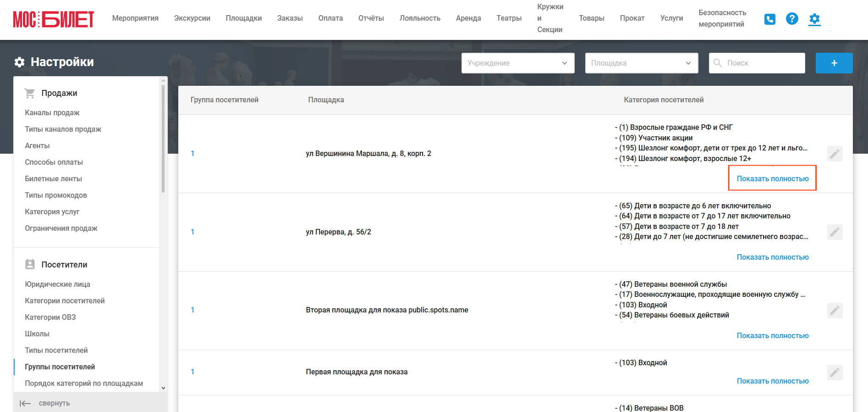Open the Мероприятия menu
Viewport: 868px width, 412px height.
click(x=135, y=18)
